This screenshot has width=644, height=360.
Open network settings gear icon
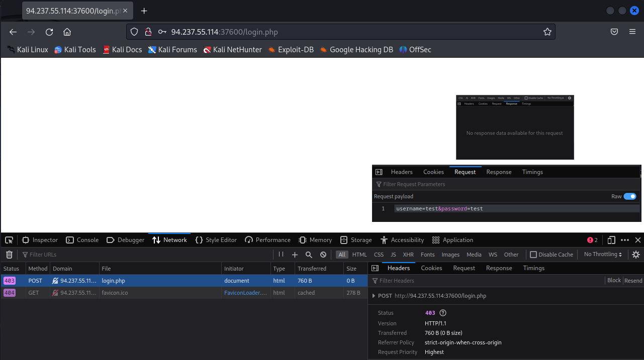click(636, 255)
